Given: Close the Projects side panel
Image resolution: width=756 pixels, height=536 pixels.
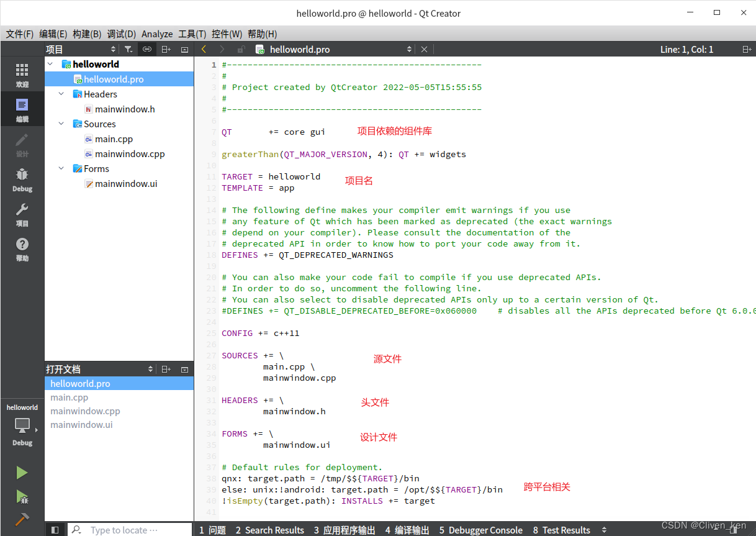Looking at the screenshot, I should 184,49.
